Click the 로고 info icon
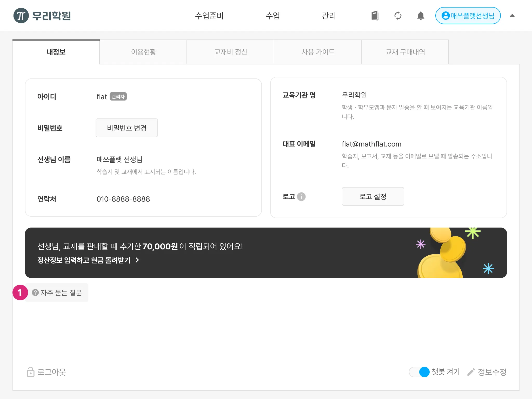Image resolution: width=532 pixels, height=399 pixels. 301,197
